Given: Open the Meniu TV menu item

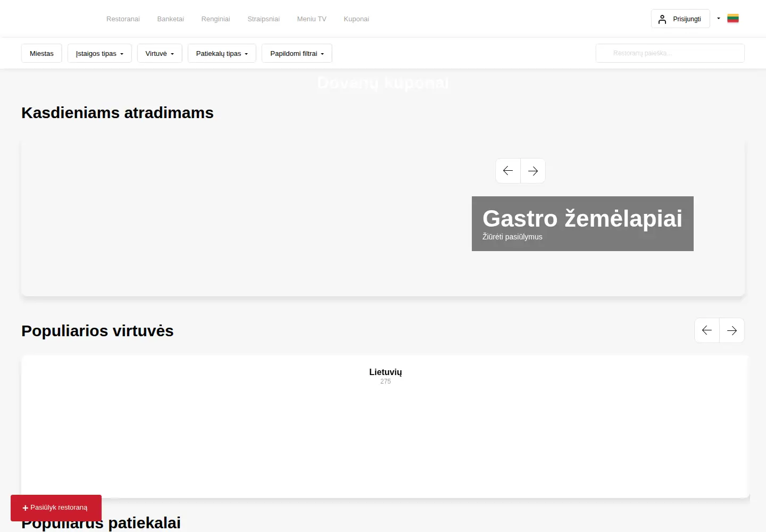Looking at the screenshot, I should (x=312, y=19).
